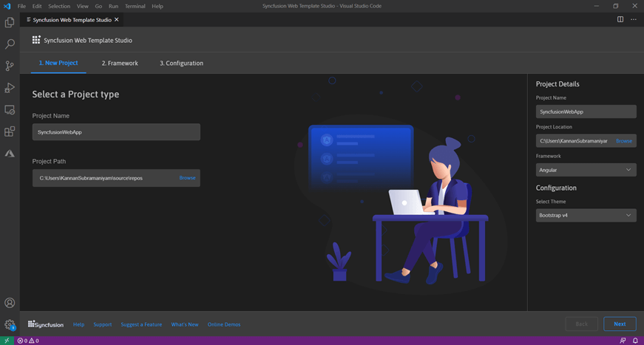Click the Syncfusion footer logo
Viewport: 644px width, 345px height.
[46, 324]
